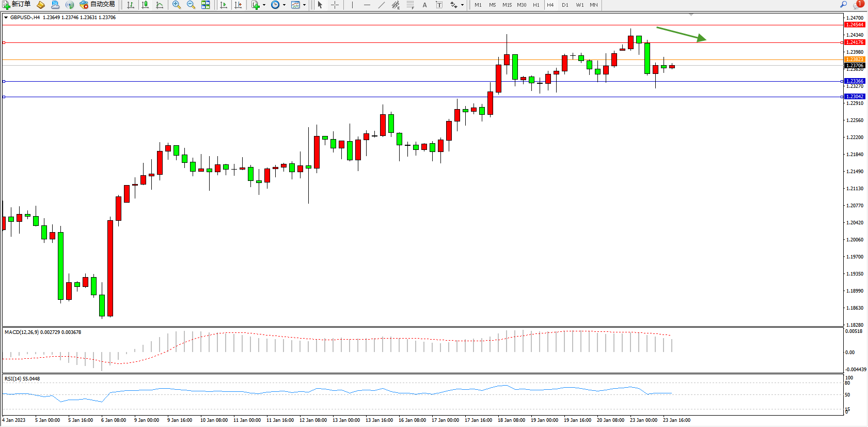Switch chart to candlestick mode
Screen dimensions: 868x427
click(x=145, y=5)
